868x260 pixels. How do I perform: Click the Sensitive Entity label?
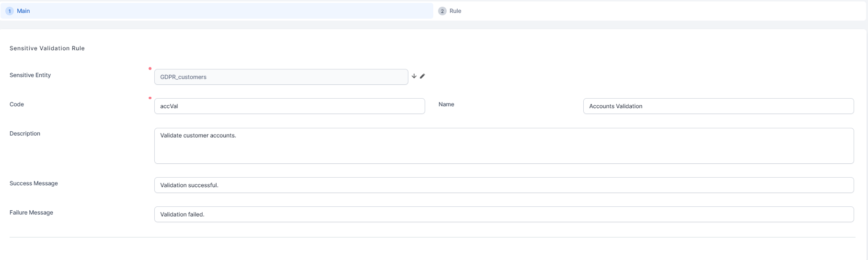point(30,75)
